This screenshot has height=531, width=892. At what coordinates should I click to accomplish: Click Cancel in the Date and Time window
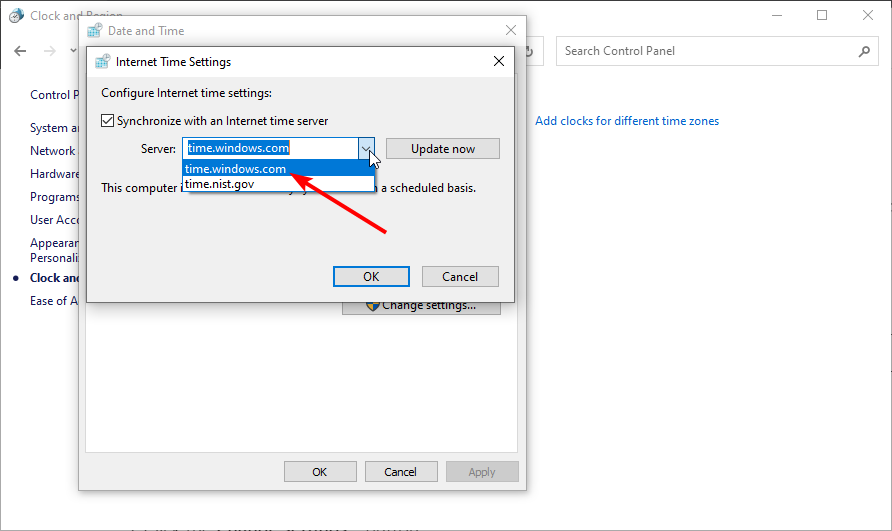coord(400,472)
